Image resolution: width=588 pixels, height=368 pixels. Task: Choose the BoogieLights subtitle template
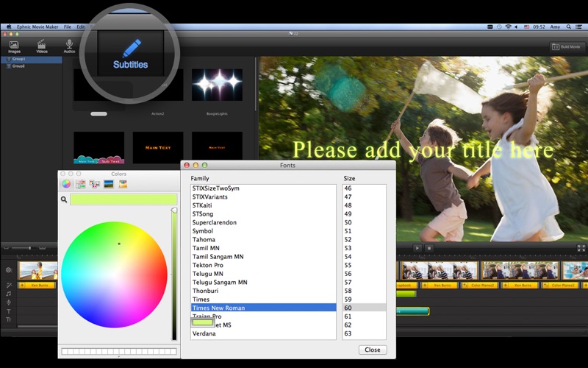click(x=217, y=85)
